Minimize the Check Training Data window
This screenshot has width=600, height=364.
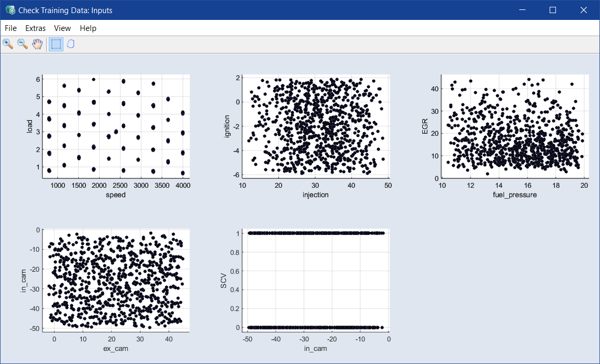(x=522, y=10)
